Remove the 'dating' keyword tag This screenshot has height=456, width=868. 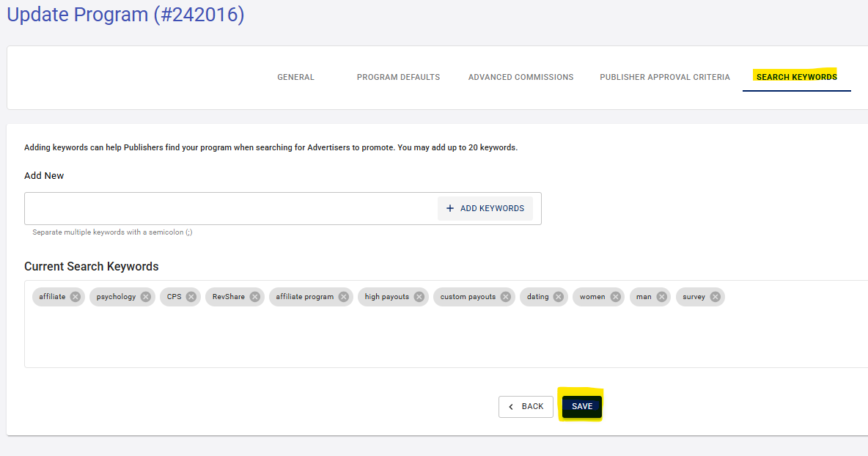[x=559, y=297]
